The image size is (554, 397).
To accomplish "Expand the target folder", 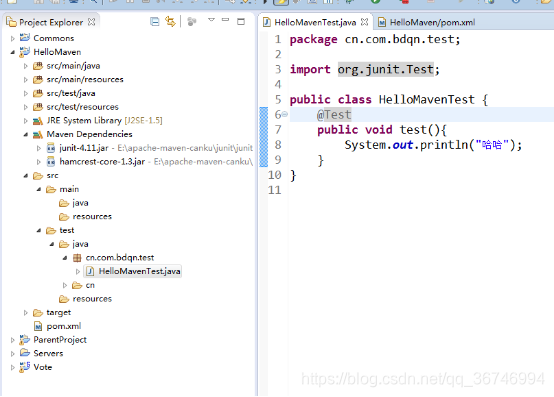I will pos(25,313).
